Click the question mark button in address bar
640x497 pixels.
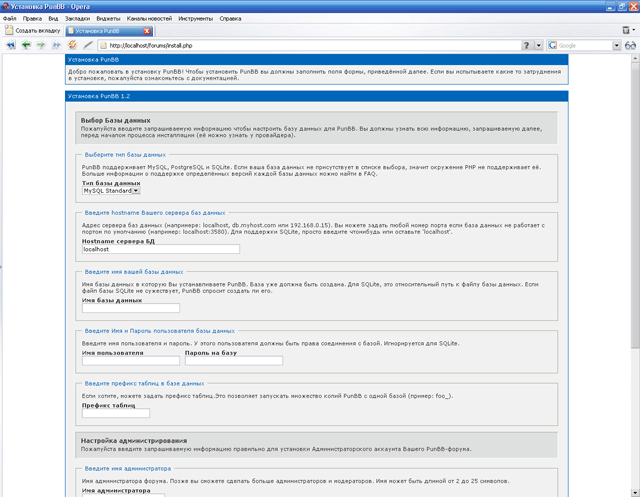[528, 45]
